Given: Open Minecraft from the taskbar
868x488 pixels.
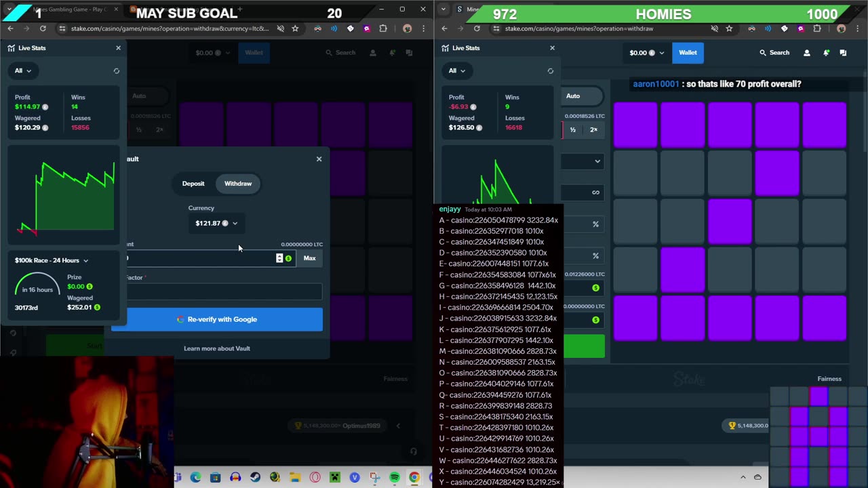Looking at the screenshot, I should click(x=334, y=478).
